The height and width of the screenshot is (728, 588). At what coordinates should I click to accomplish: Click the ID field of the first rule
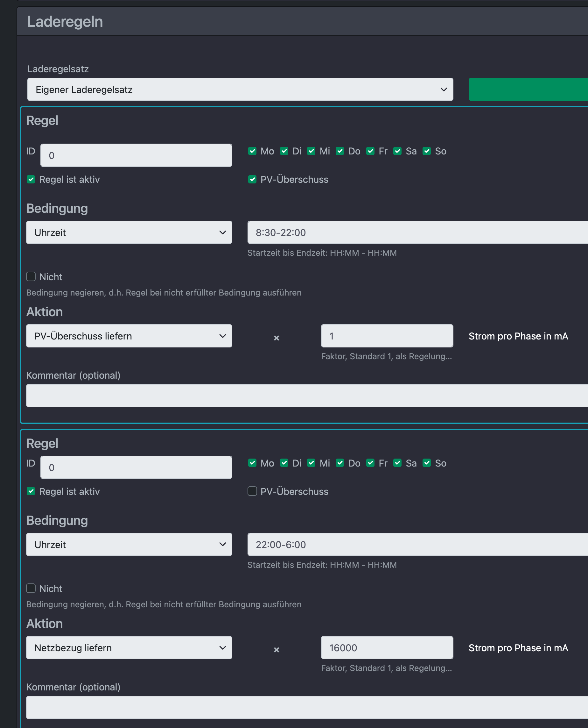click(136, 155)
